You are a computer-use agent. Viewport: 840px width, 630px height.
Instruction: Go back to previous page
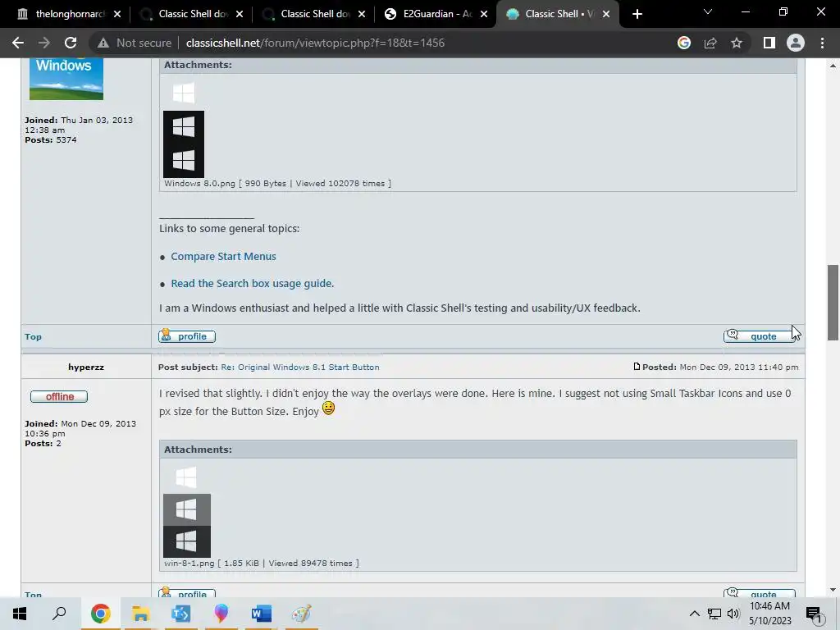(x=18, y=43)
